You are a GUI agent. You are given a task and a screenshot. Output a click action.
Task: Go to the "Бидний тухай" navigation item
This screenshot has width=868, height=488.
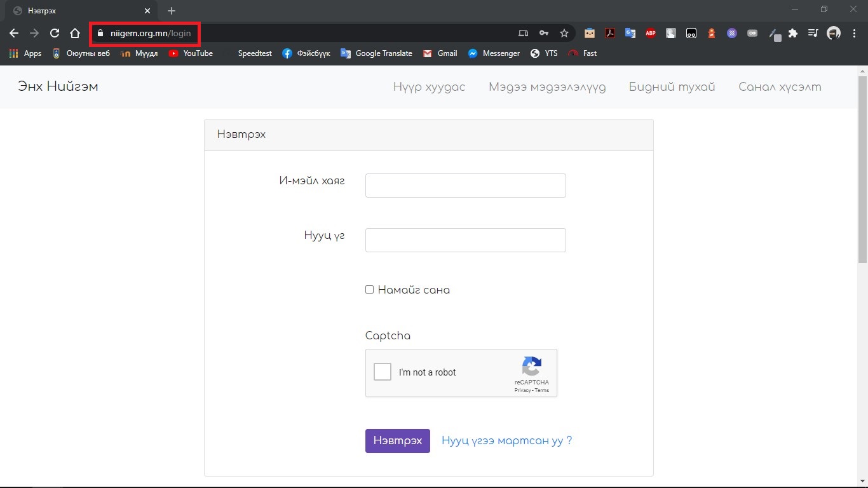click(672, 87)
